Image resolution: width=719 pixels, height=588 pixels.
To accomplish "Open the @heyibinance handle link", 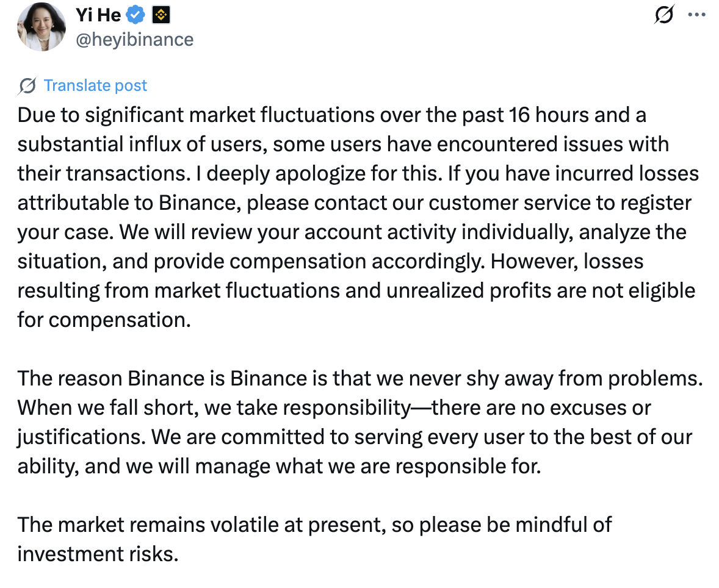I will [x=134, y=40].
